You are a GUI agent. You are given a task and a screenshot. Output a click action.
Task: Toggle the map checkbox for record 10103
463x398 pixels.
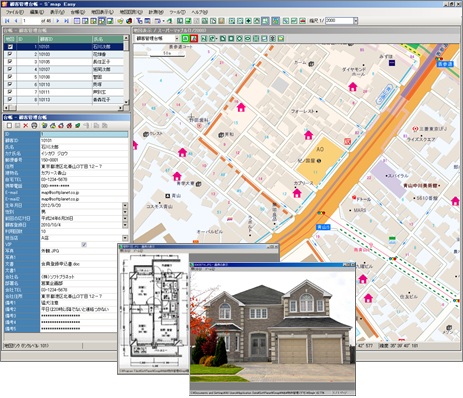pyautogui.click(x=10, y=54)
